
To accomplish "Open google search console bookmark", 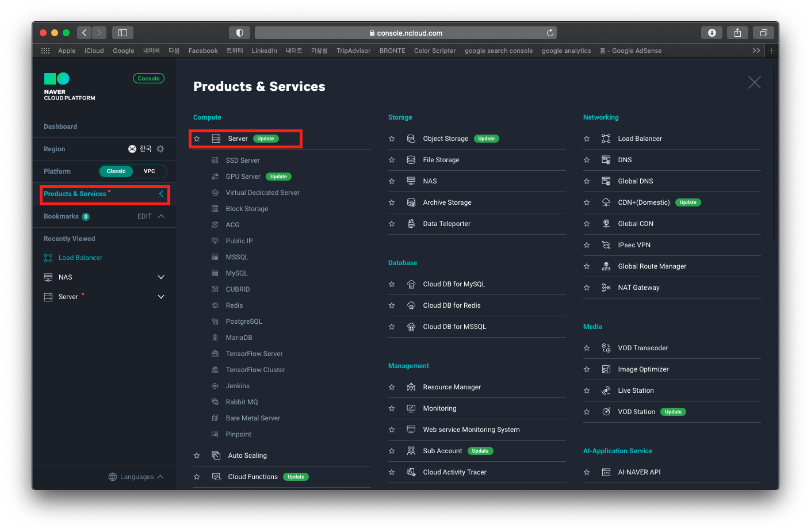I will click(499, 51).
